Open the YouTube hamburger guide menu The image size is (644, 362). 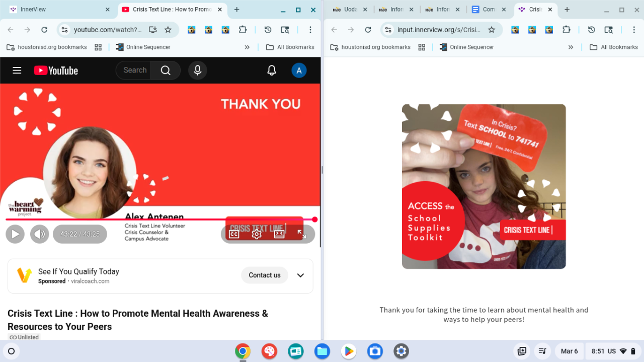coord(17,70)
